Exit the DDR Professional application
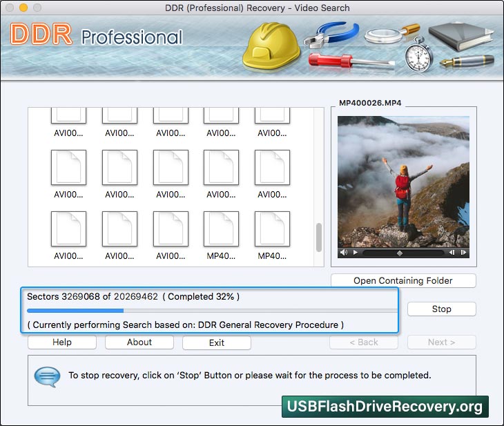Image resolution: width=504 pixels, height=426 pixels. [x=217, y=342]
